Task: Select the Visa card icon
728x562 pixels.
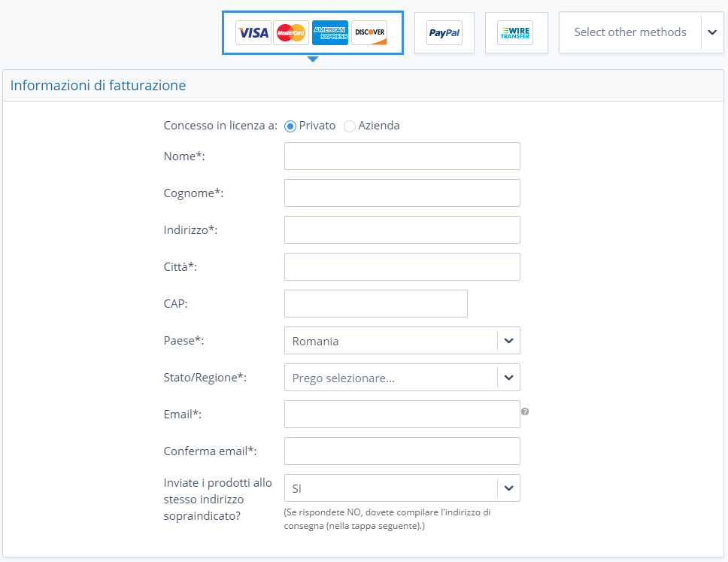Action: coord(253,32)
